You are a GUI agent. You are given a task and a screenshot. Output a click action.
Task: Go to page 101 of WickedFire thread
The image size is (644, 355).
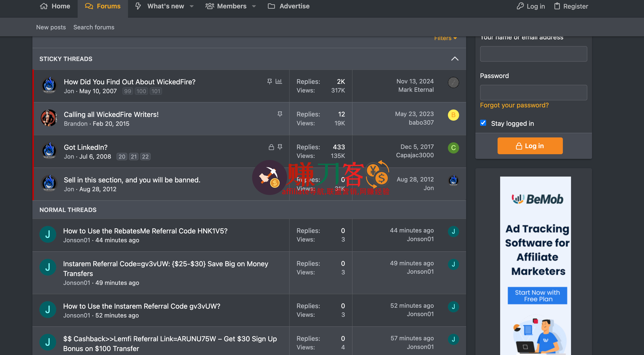pos(156,91)
